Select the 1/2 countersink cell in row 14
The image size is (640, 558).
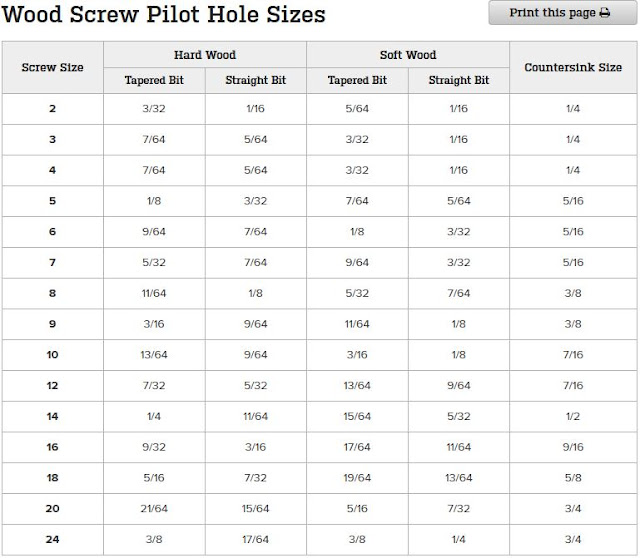tap(573, 416)
